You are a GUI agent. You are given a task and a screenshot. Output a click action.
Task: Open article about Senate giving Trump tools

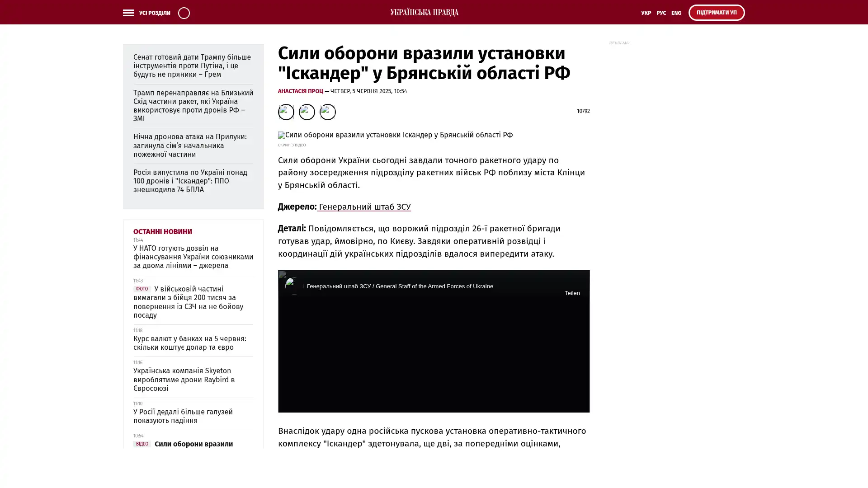(x=192, y=66)
